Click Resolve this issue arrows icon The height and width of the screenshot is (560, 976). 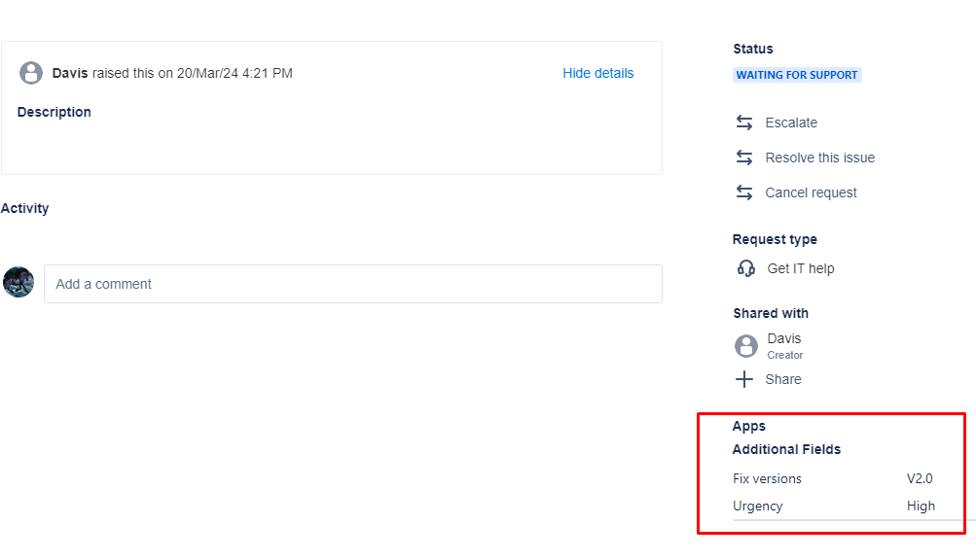coord(743,157)
